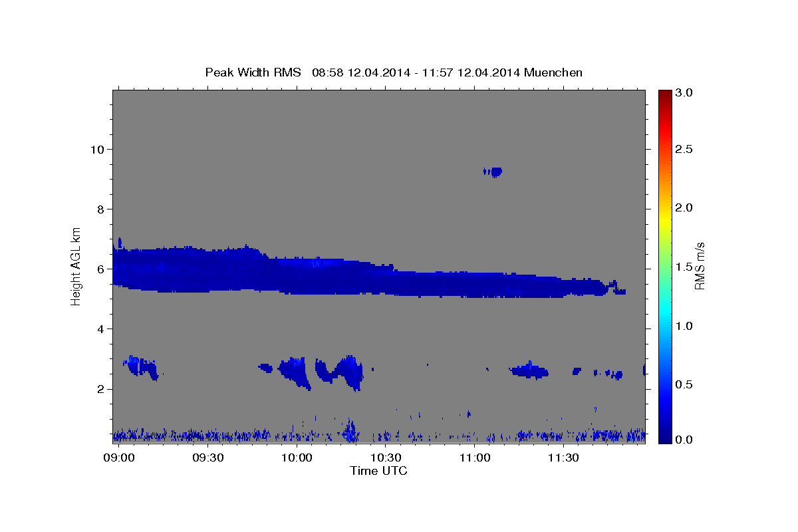Viewport: 798px width, 532px height.
Task: Click the blue cloud patch at 2.5 km near 11:20
Action: click(x=530, y=370)
